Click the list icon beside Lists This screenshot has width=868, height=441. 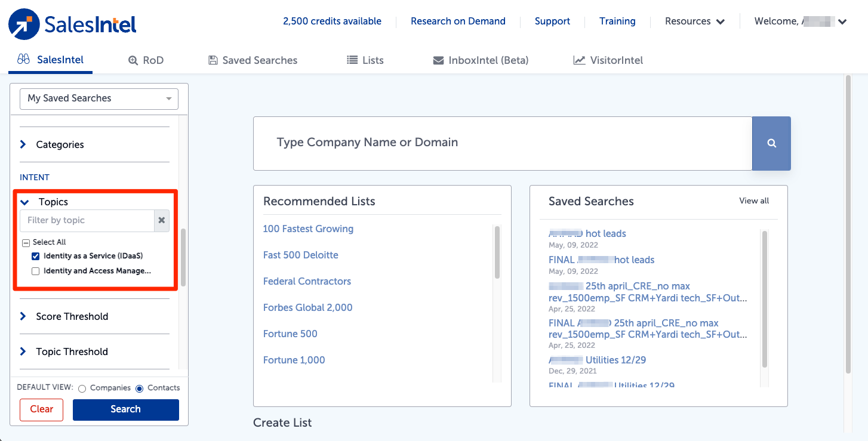pos(352,60)
